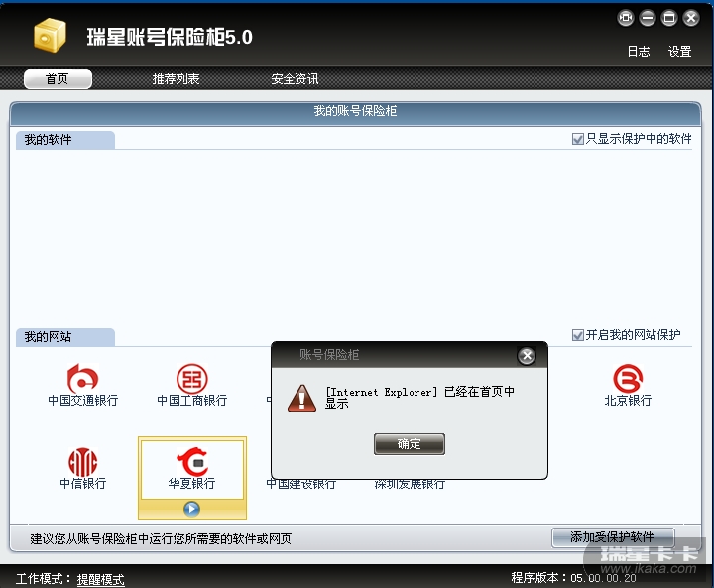Open the 日志 menu
This screenshot has width=714, height=588.
click(639, 51)
